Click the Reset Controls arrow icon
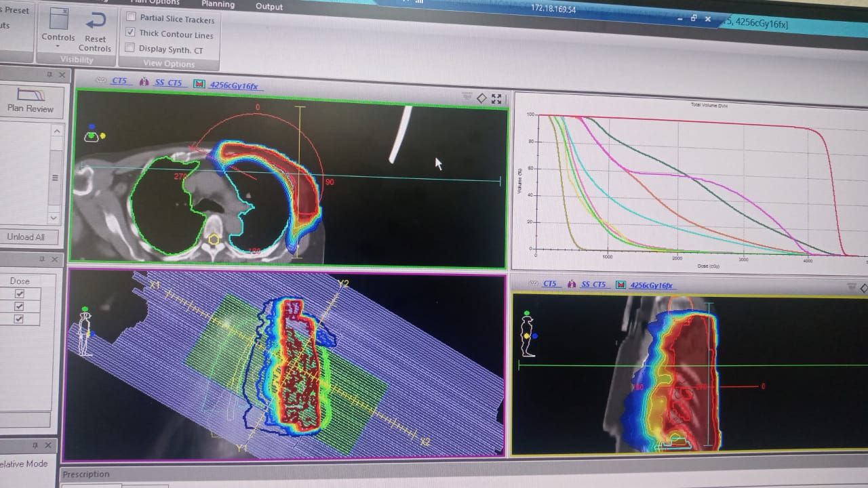 (95, 21)
